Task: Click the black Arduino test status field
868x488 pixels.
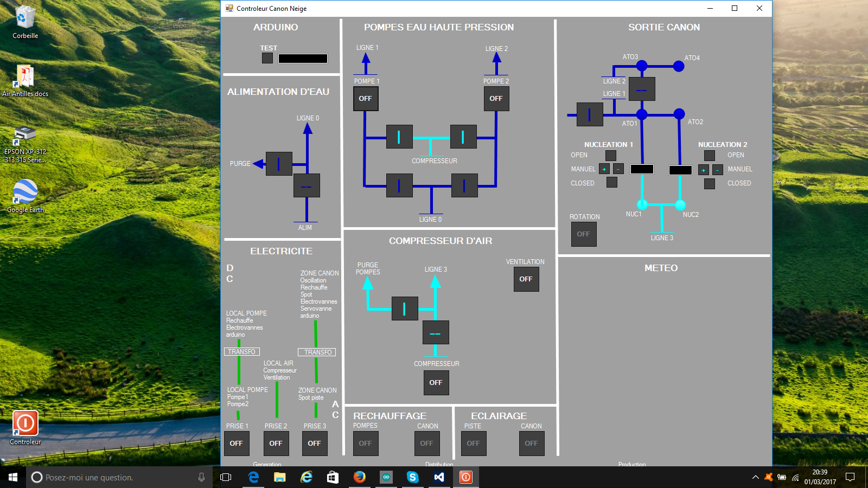Action: pos(303,59)
